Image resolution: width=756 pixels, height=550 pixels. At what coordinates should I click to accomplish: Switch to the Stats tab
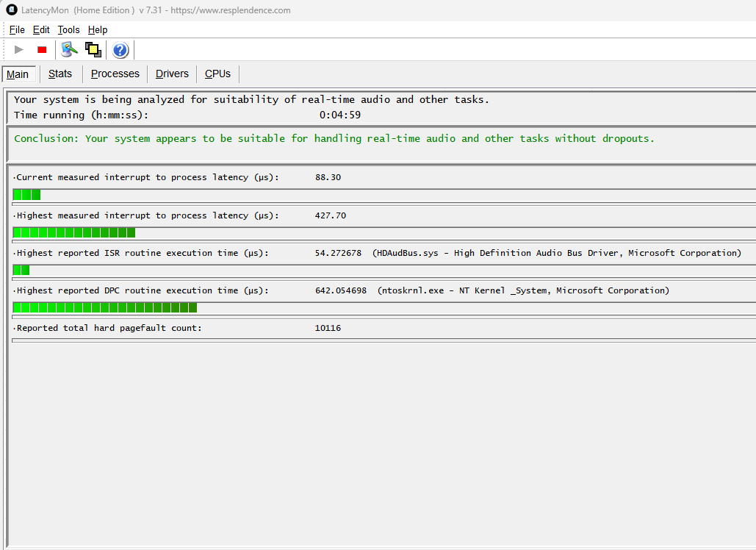click(x=60, y=74)
